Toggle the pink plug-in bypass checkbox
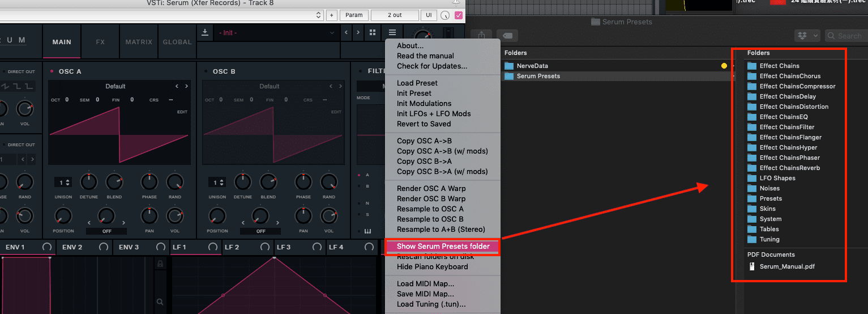This screenshot has width=868, height=314. [459, 15]
